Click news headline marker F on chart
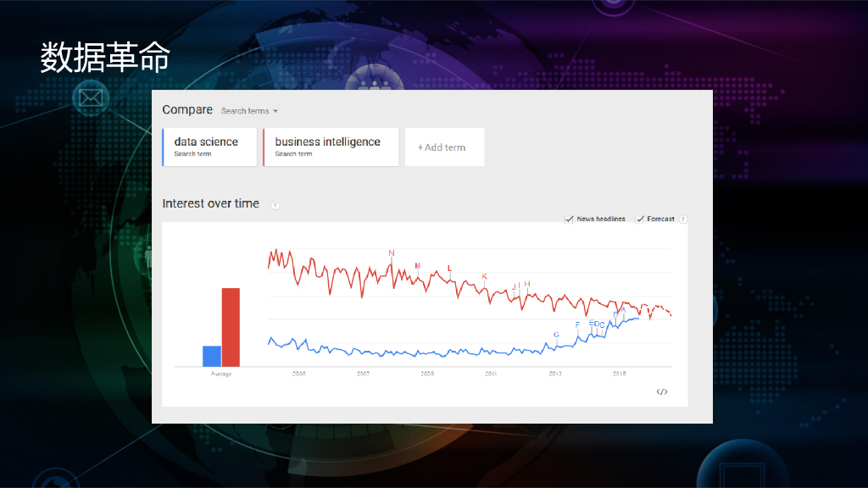The image size is (868, 488). click(x=577, y=324)
